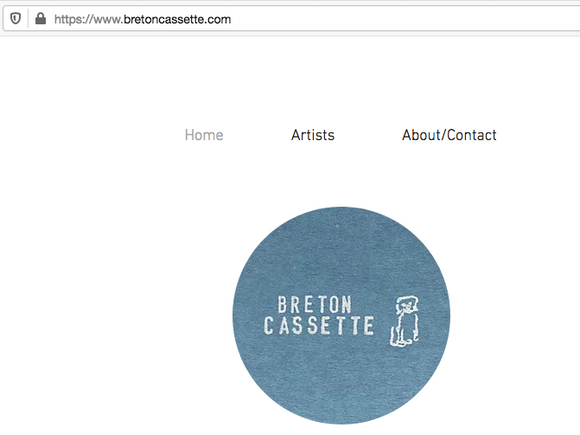Open the Artists page from navigation
580x435 pixels.
point(313,135)
